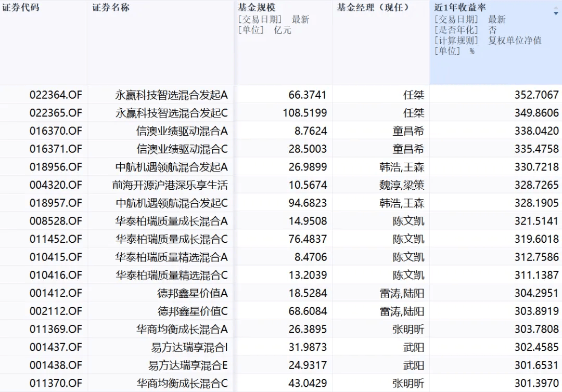Select 易方达瑞享混合I fund name
The height and width of the screenshot is (392, 562).
pyautogui.click(x=189, y=347)
